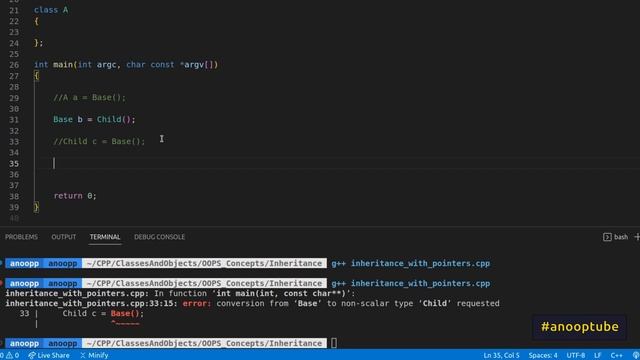Click Minify in the status bar

pos(94,355)
